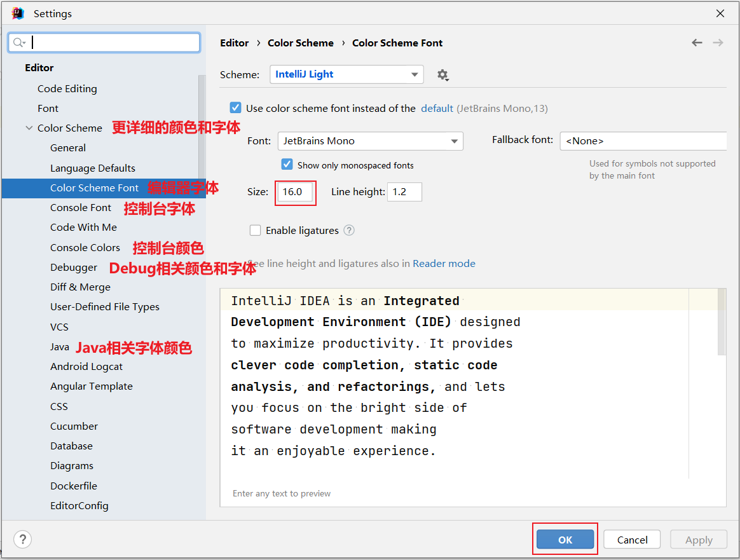Click the search magnifier icon
740x560 pixels.
(19, 43)
